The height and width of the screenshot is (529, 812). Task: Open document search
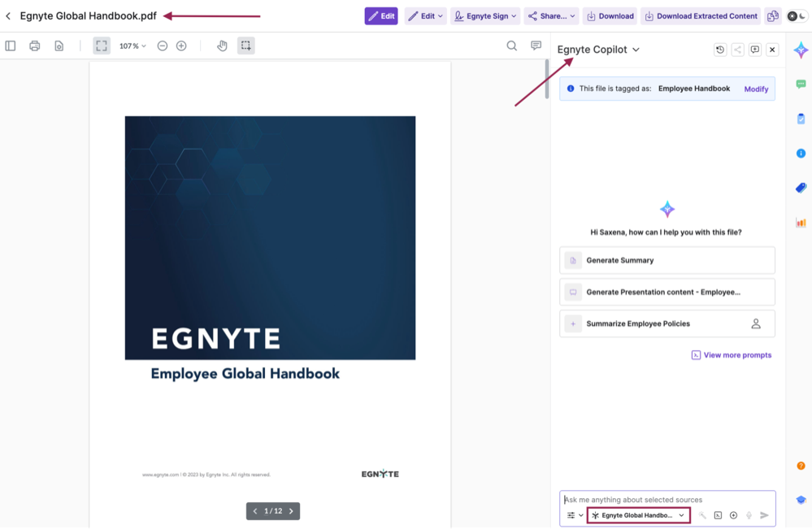coord(512,46)
